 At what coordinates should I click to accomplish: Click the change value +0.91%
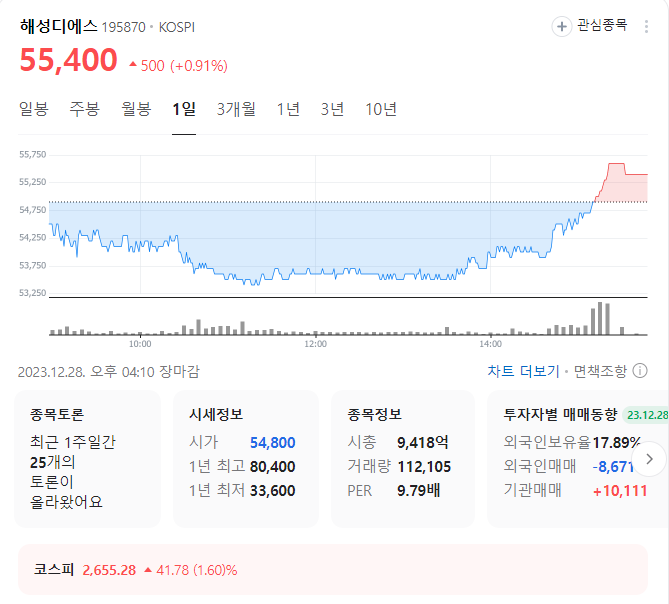[199, 66]
